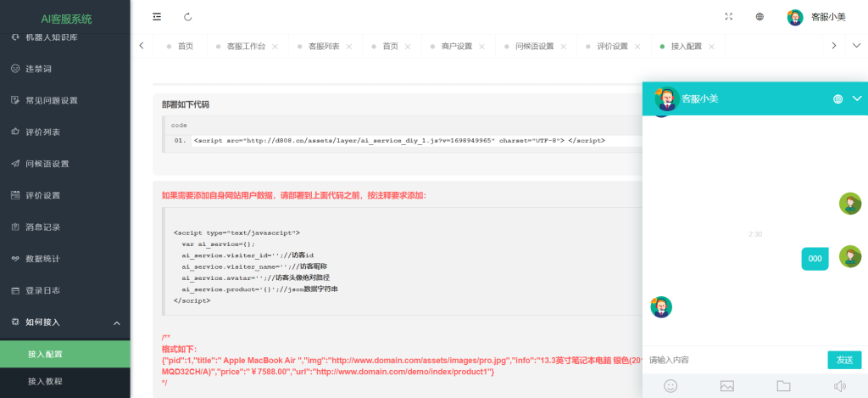
Task: Enter fullscreen mode via the expand icon
Action: [x=728, y=17]
